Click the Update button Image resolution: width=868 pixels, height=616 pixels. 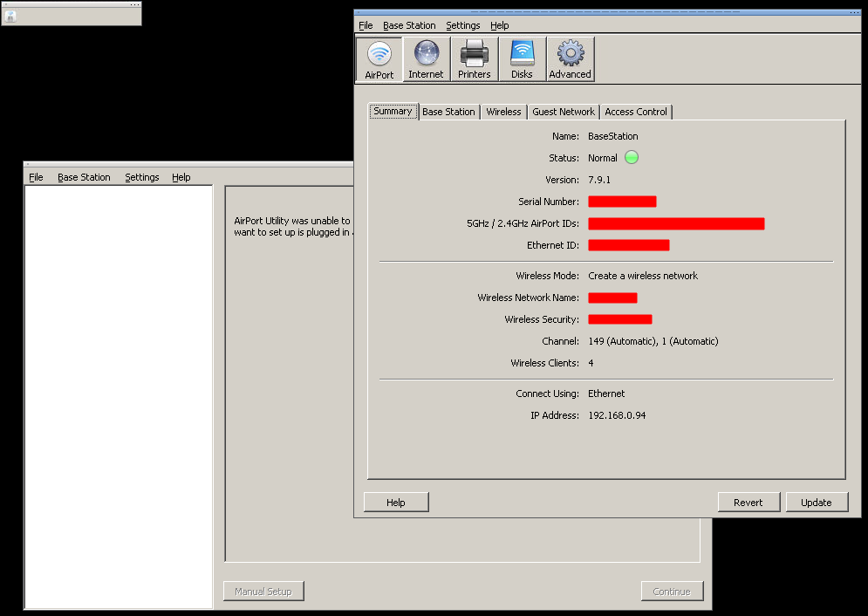(817, 502)
